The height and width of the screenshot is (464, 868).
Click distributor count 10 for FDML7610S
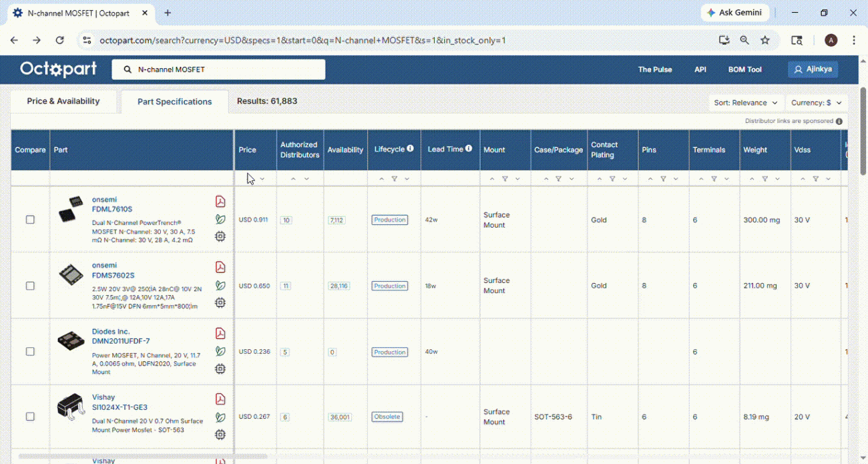pyautogui.click(x=286, y=220)
